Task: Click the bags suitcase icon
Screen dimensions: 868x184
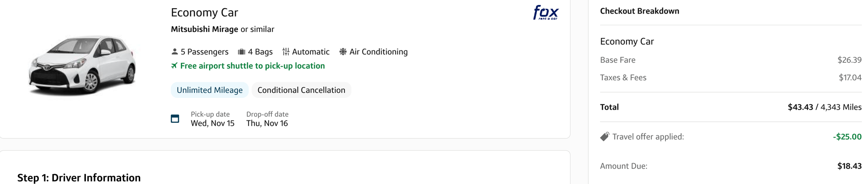Action: (241, 52)
